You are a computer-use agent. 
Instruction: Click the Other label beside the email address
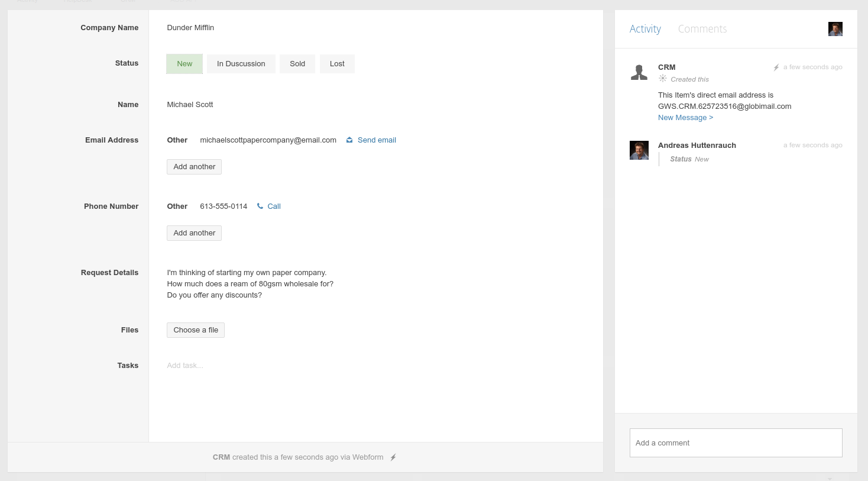point(177,140)
